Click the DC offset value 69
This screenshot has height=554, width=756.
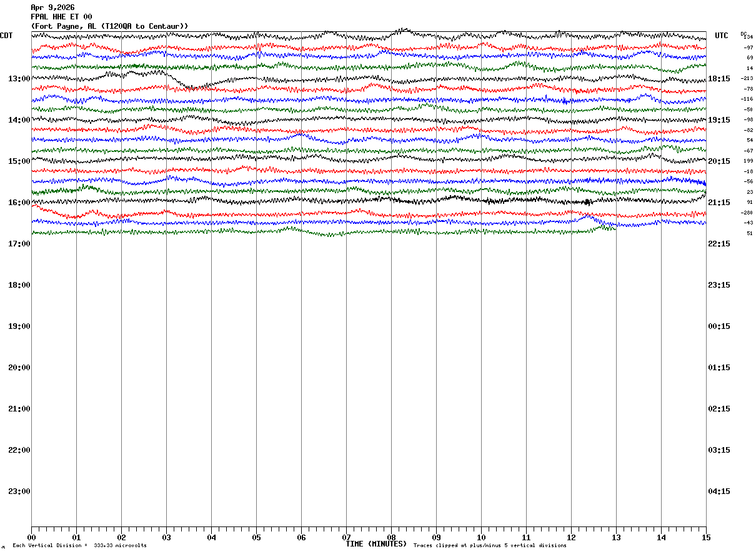point(750,58)
